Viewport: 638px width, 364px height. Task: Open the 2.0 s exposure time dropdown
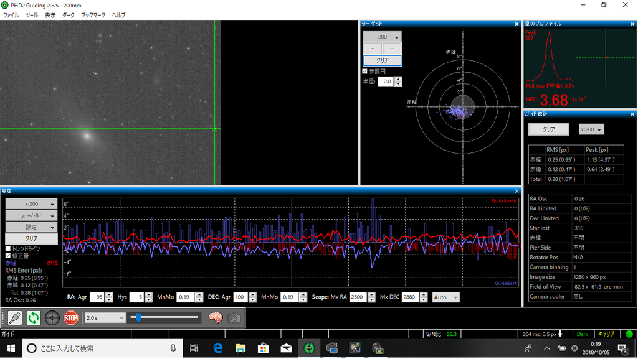[x=105, y=318]
